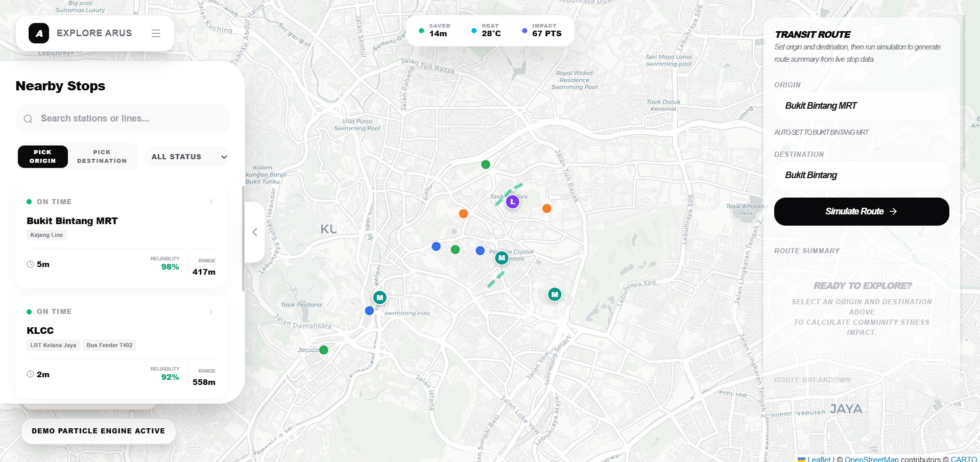Toggle Pick Origin mode
The width and height of the screenshot is (980, 462).
(x=43, y=157)
